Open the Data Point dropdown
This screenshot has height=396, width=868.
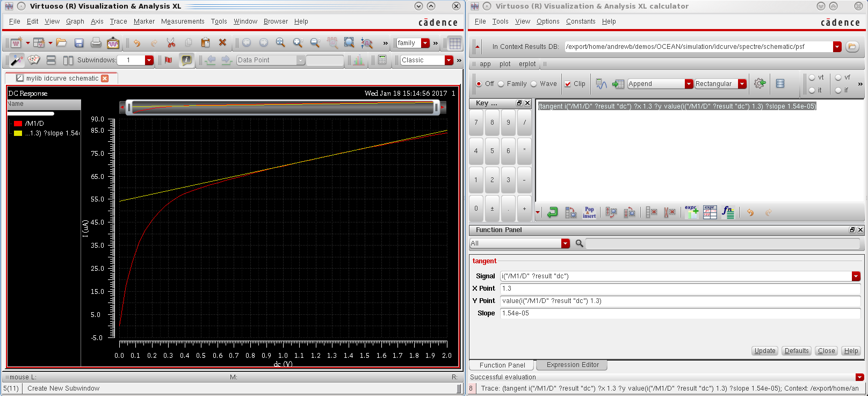pyautogui.click(x=301, y=60)
